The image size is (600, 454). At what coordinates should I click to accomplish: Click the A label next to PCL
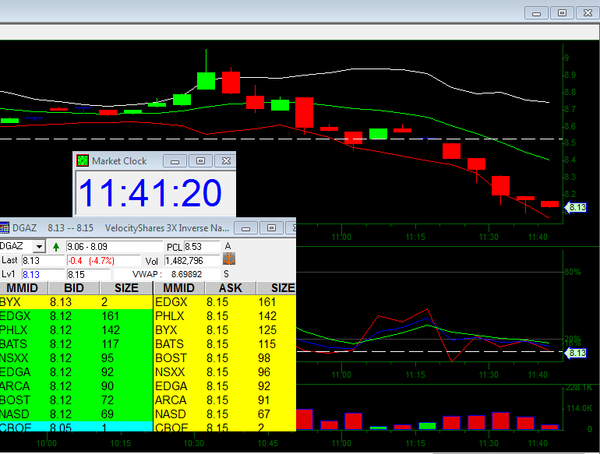click(x=228, y=246)
